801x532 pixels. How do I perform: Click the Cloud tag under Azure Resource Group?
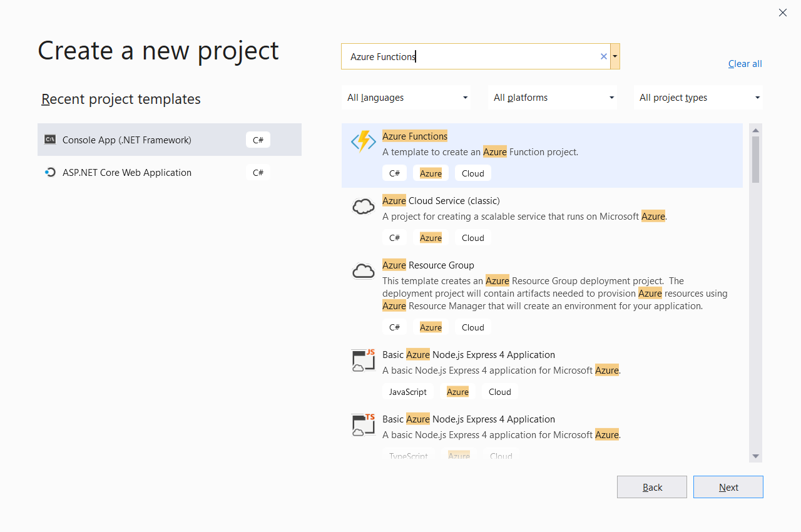tap(473, 327)
